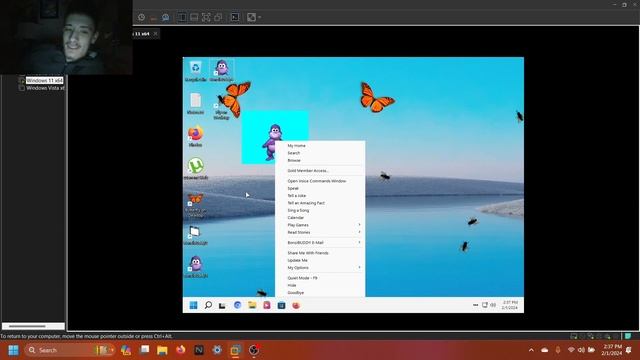Click the BonziBuddy icon at bottom of desktop
The width and height of the screenshot is (640, 360).
pyautogui.click(x=196, y=267)
